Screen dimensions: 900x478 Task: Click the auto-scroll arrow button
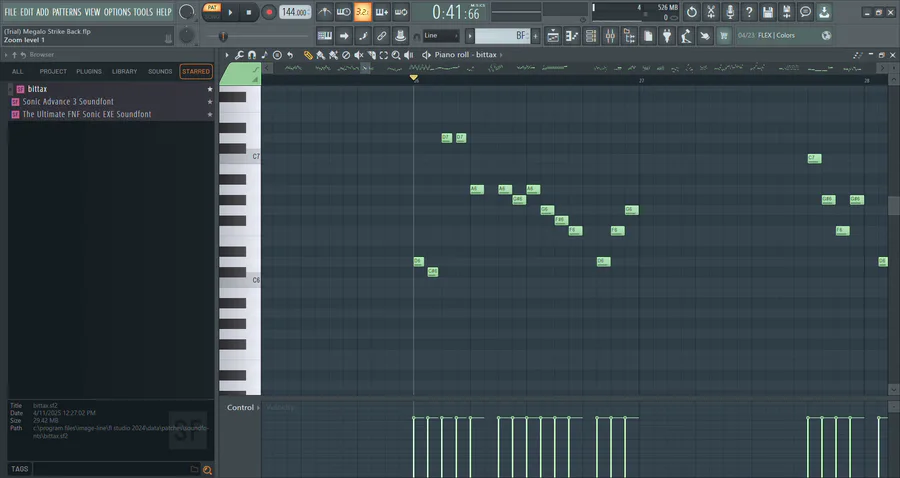point(344,36)
